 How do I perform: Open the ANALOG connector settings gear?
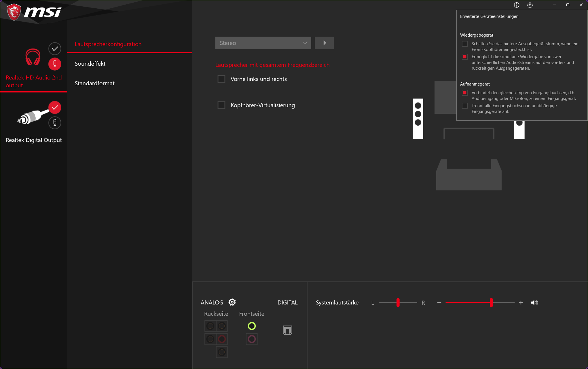pyautogui.click(x=232, y=302)
